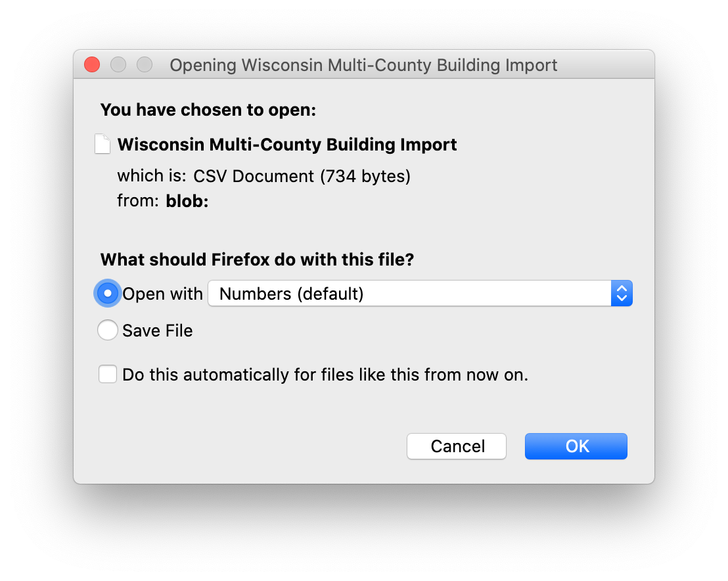Click the red close window control
This screenshot has width=728, height=581.
pos(91,64)
